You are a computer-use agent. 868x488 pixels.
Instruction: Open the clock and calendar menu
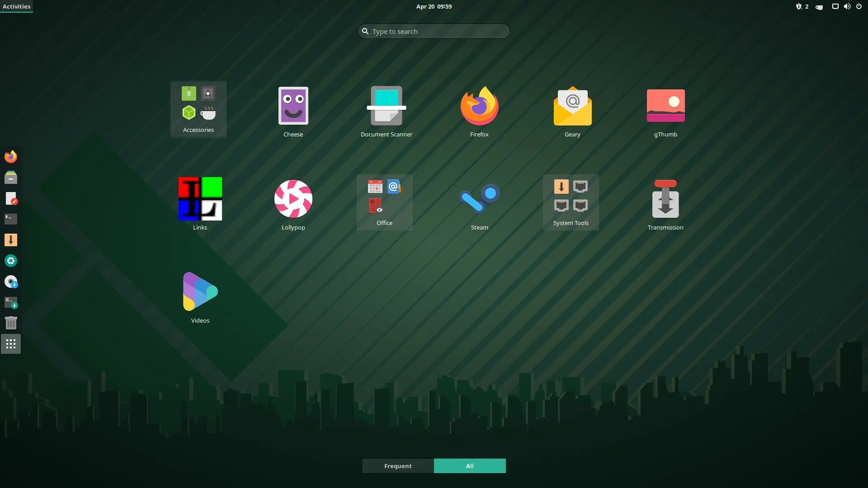click(434, 6)
